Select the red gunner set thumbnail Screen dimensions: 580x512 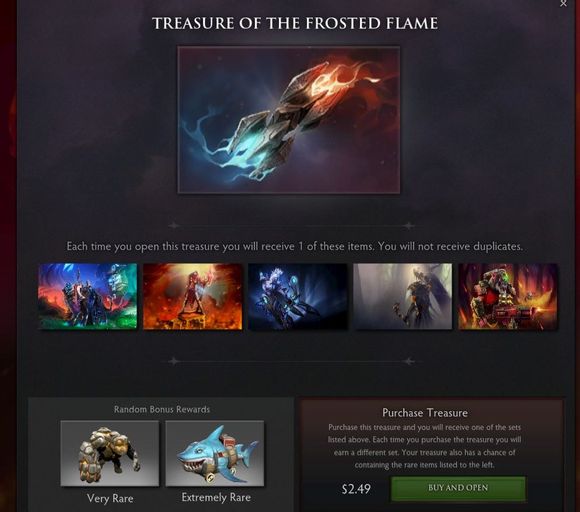point(508,296)
